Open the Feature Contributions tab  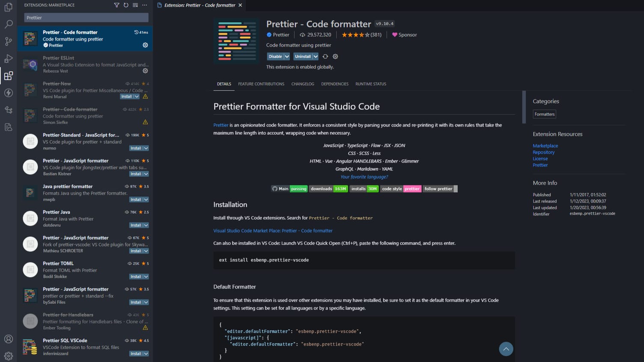pyautogui.click(x=261, y=84)
